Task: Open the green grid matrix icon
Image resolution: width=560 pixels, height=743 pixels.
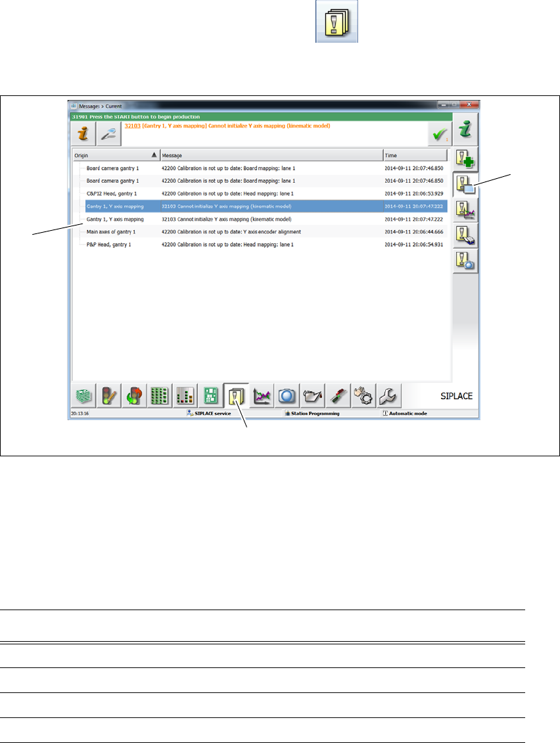Action: coord(160,396)
